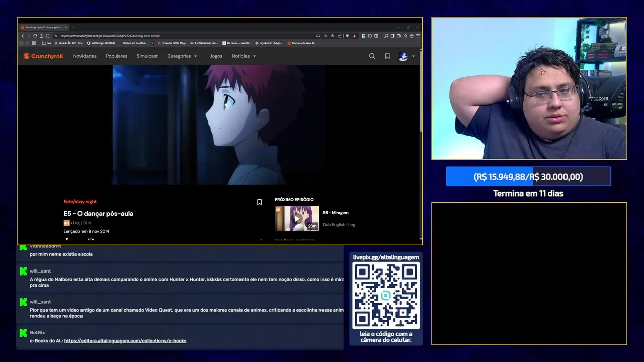Click the site settings icon in address bar

pos(56,36)
